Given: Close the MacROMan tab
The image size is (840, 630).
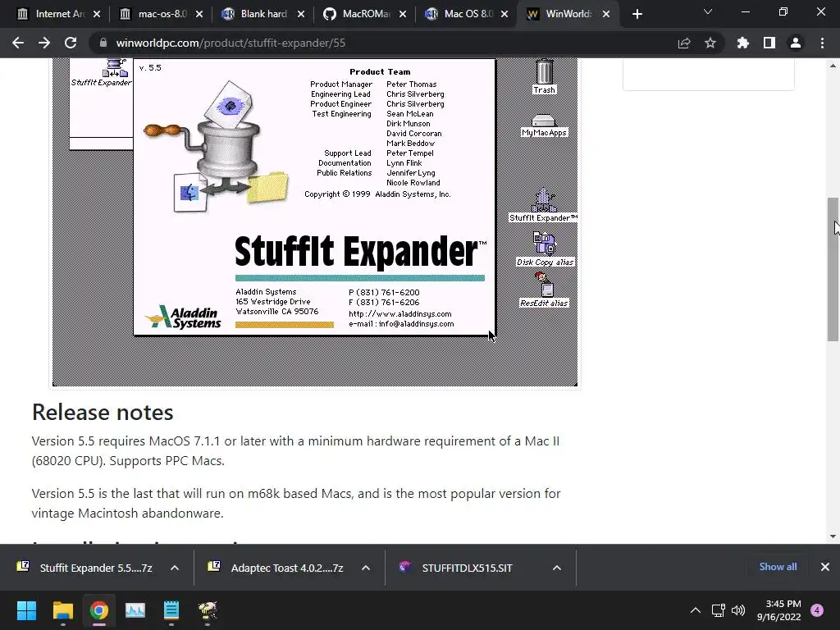Looking at the screenshot, I should [403, 14].
